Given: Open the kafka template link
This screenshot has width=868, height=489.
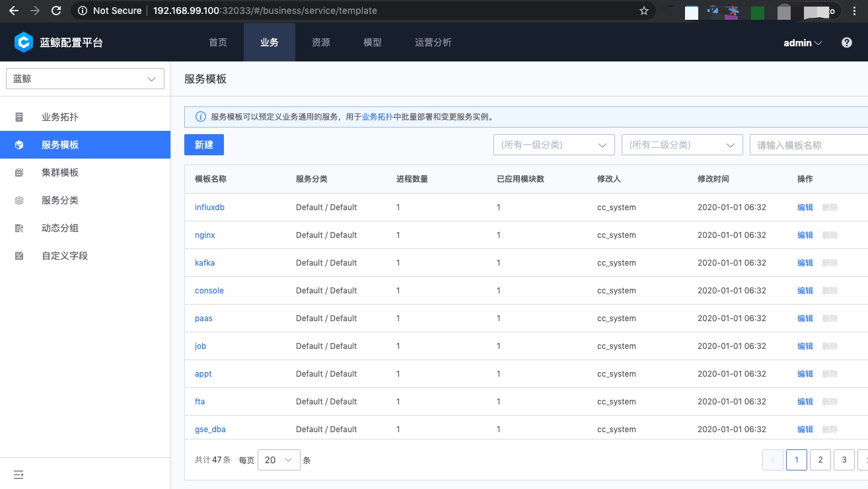Looking at the screenshot, I should pos(205,263).
